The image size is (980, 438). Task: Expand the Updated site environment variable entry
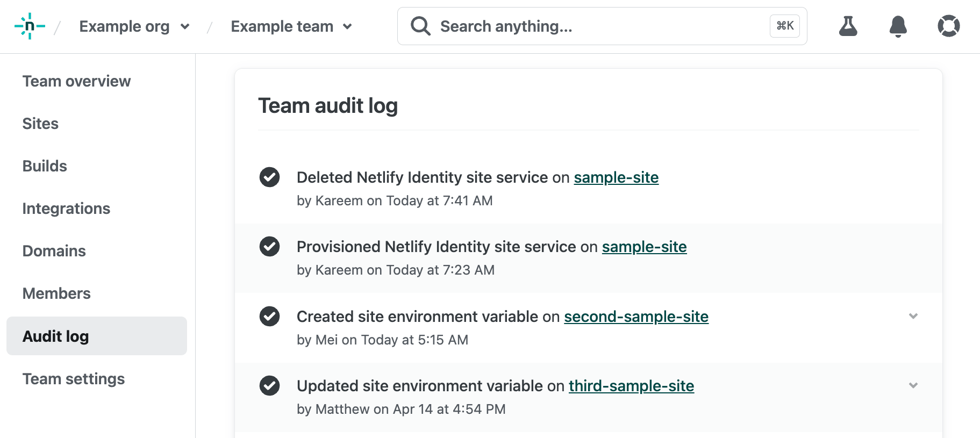(x=913, y=385)
